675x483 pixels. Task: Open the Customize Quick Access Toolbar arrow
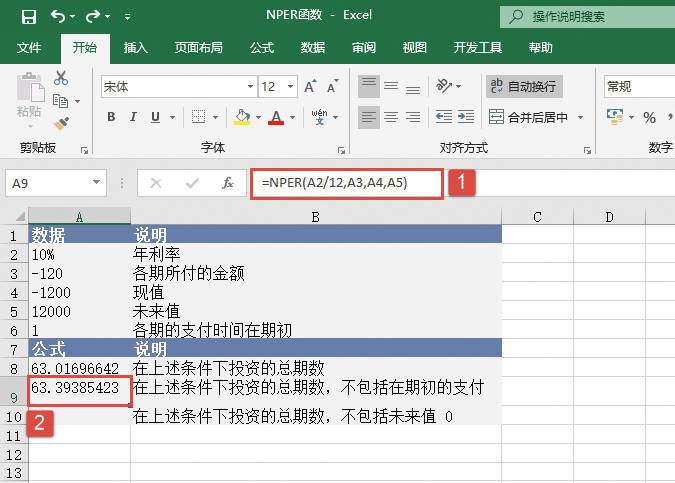(x=127, y=17)
